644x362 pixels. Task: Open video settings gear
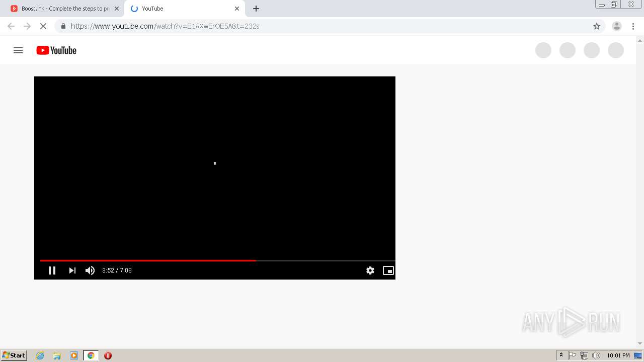(x=370, y=270)
